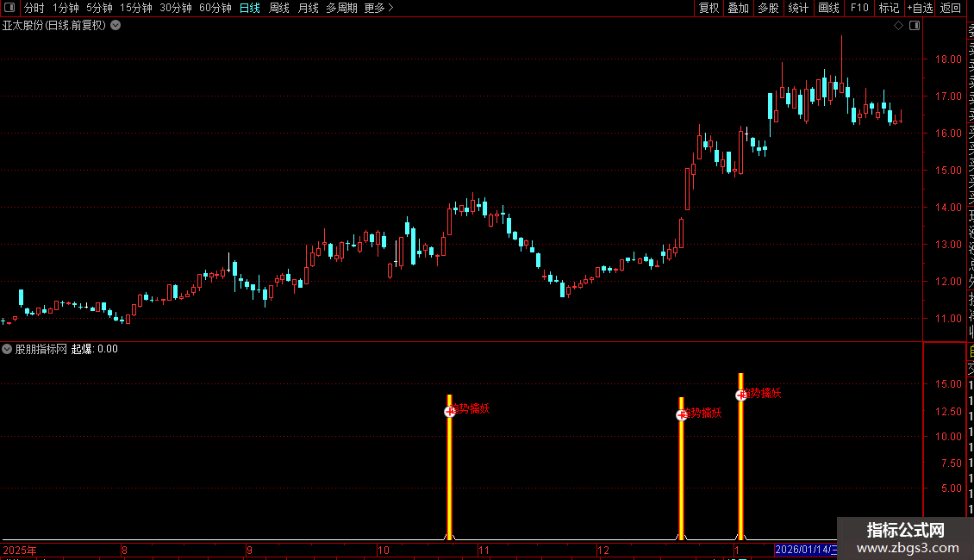Click the 18.00 price axis label
974x560 pixels.
[x=948, y=59]
